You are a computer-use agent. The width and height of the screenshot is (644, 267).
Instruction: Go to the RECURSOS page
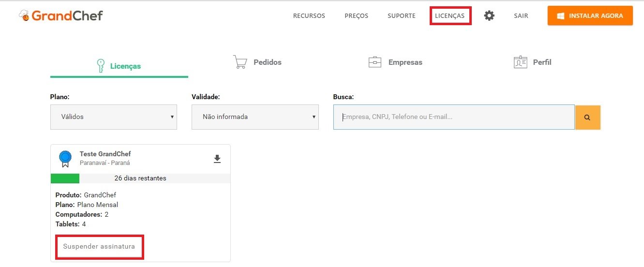[x=309, y=16]
